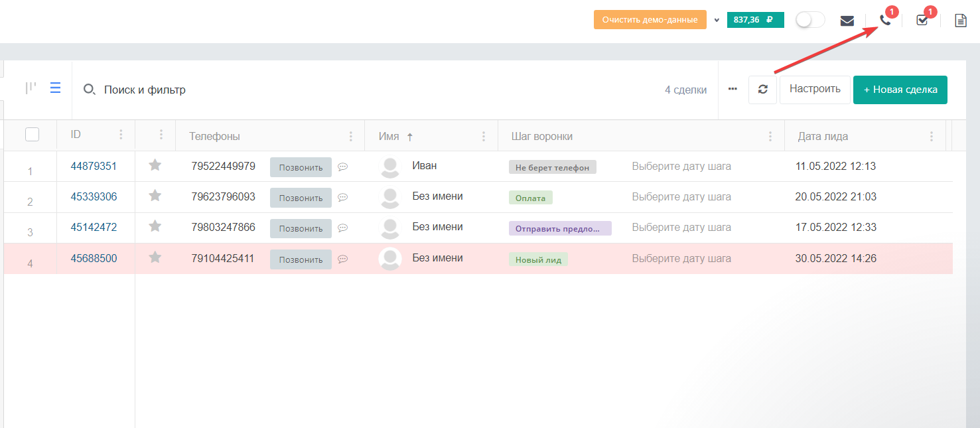Sort by the Шаг воронки column header

tap(542, 136)
